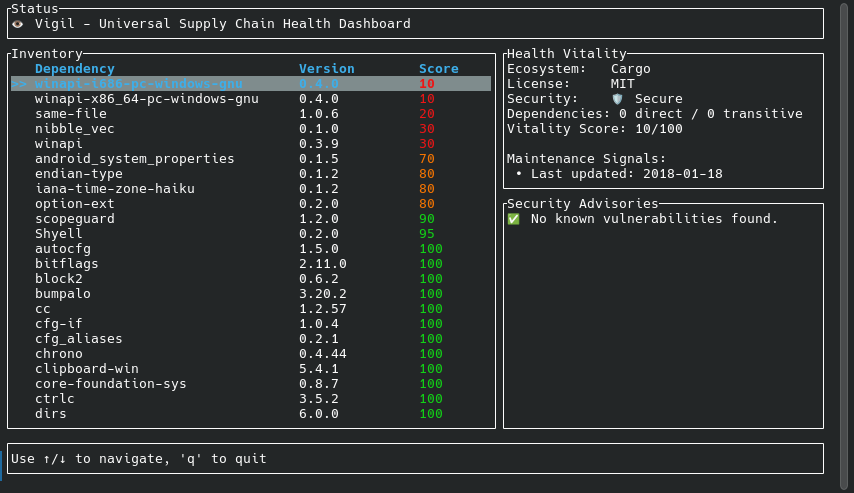Select the clipboard-win dependency row

point(251,369)
